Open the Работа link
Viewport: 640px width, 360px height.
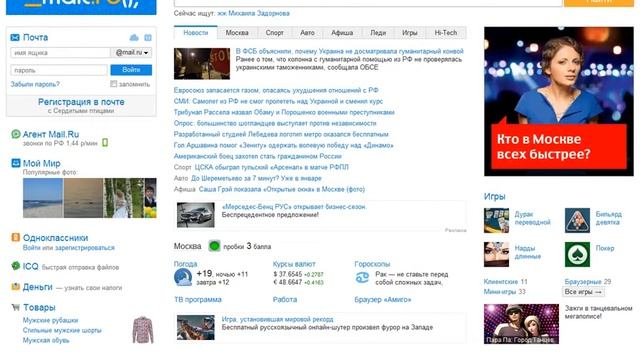pos(285,300)
